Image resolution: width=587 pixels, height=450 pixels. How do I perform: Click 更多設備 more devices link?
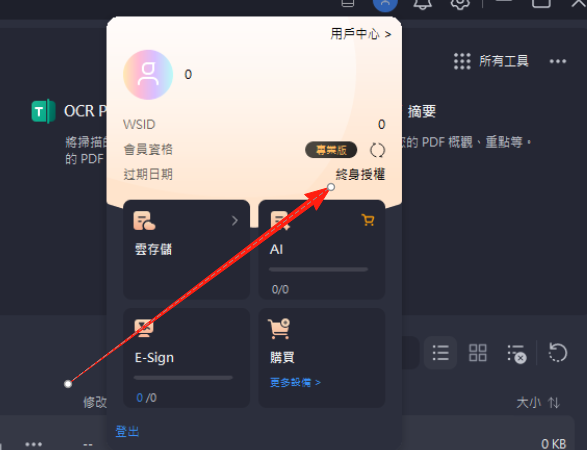(295, 382)
